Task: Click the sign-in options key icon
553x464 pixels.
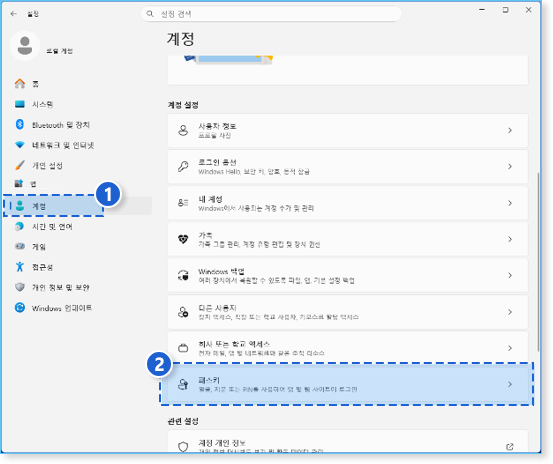Action: pos(183,166)
